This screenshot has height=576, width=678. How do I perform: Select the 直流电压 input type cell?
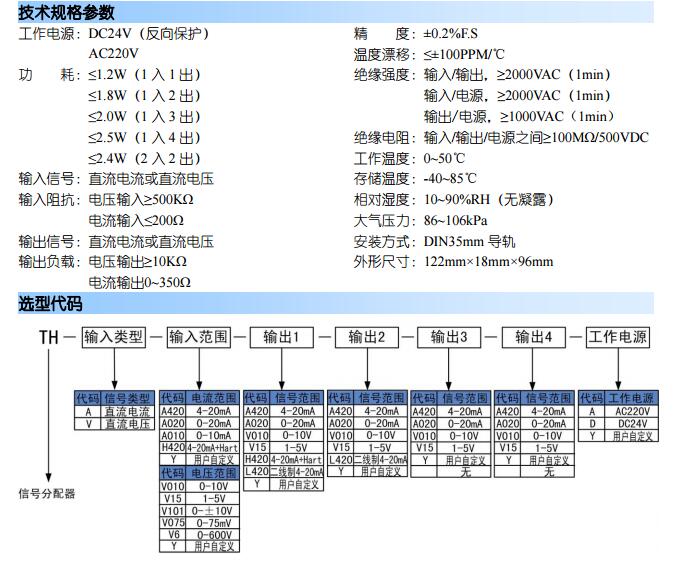(127, 424)
